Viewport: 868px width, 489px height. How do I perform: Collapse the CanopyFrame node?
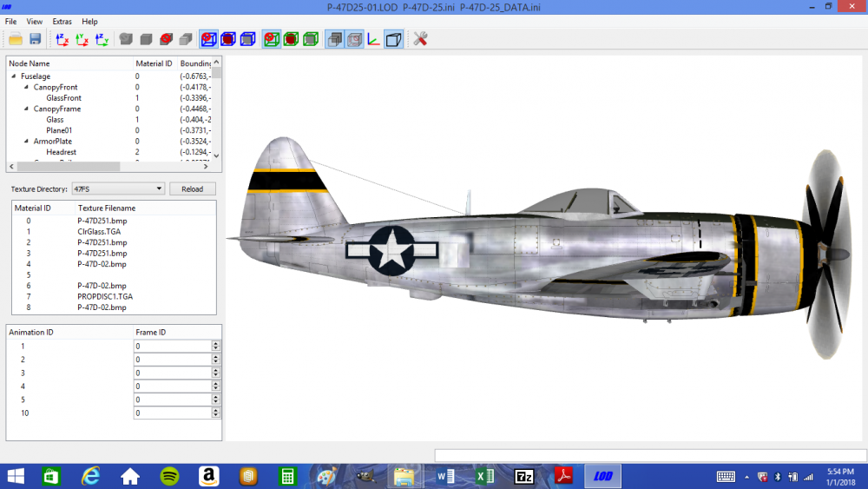(x=26, y=109)
